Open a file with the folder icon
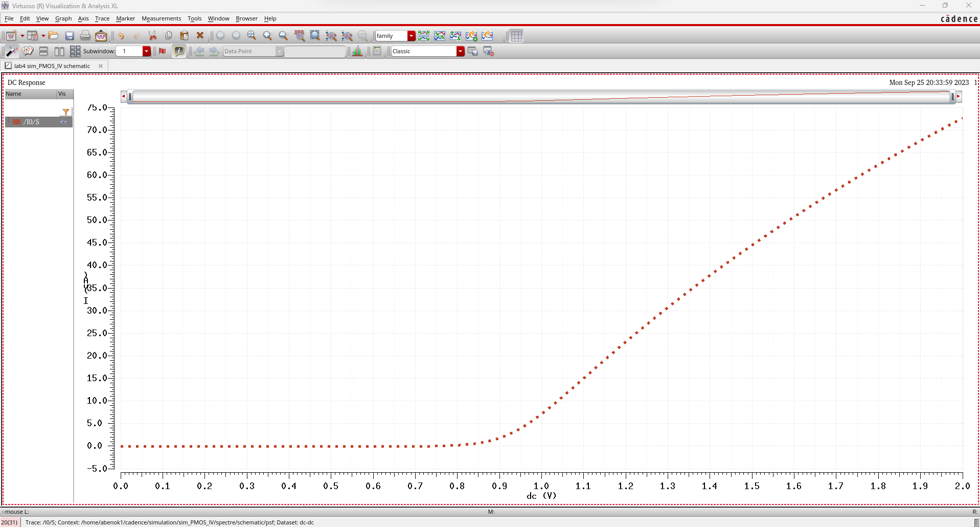This screenshot has height=527, width=980. click(54, 36)
